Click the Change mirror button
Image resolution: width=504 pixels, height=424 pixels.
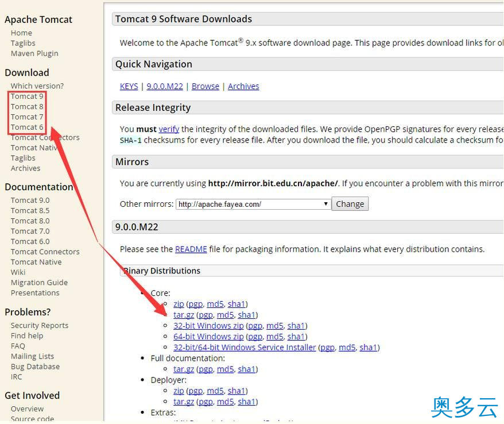tap(350, 204)
